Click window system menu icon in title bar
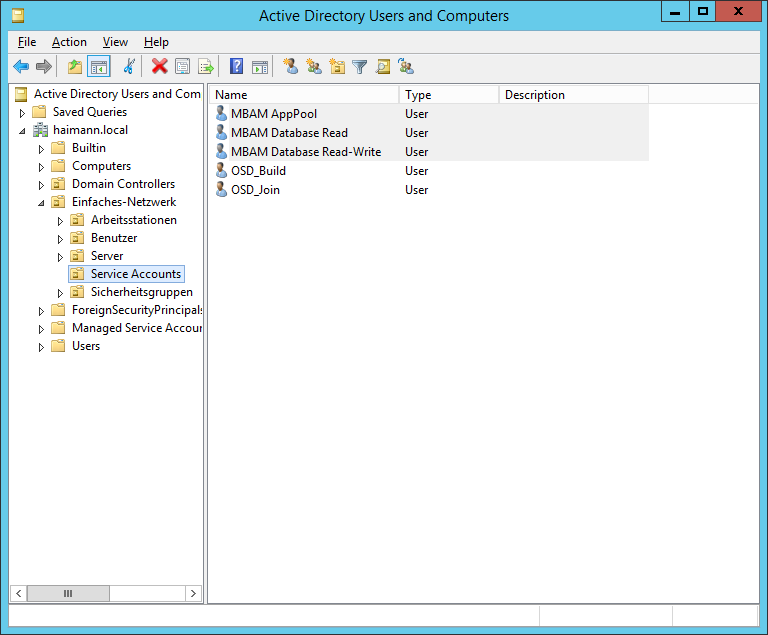This screenshot has height=635, width=768. [x=18, y=16]
